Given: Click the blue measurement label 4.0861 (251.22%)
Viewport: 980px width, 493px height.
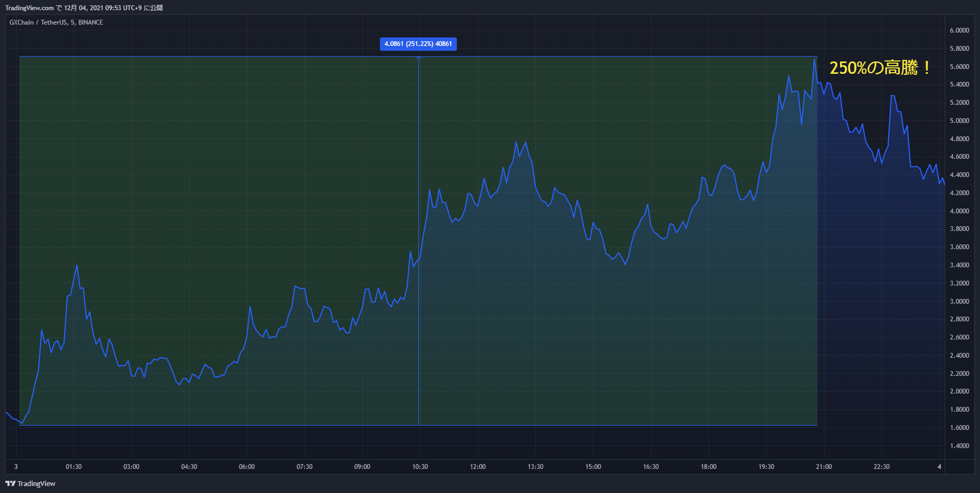Looking at the screenshot, I should (x=418, y=44).
